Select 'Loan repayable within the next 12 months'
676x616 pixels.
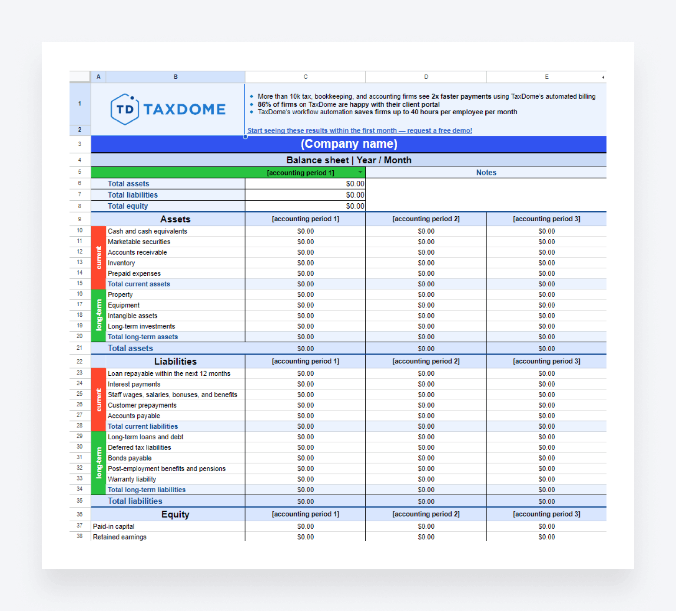pos(169,374)
